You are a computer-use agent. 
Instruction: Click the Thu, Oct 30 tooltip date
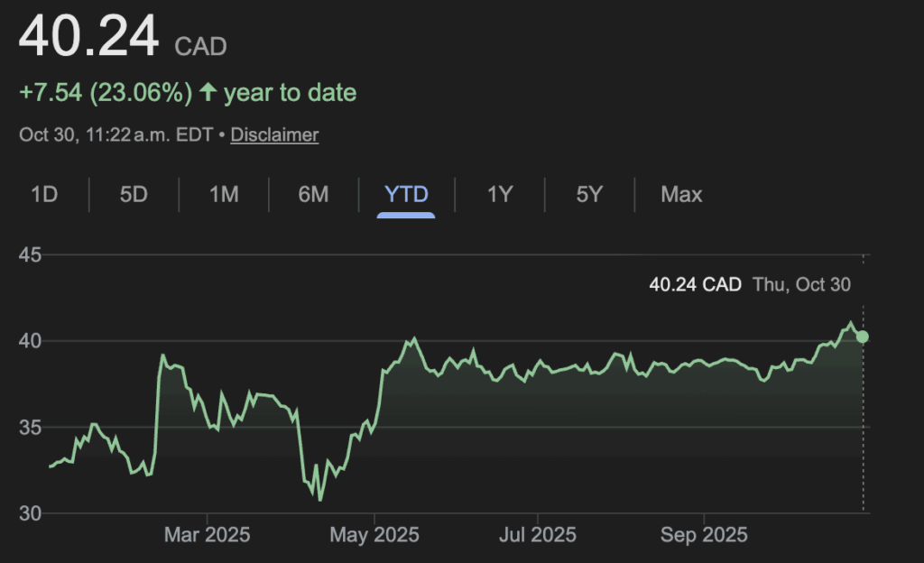(x=801, y=285)
